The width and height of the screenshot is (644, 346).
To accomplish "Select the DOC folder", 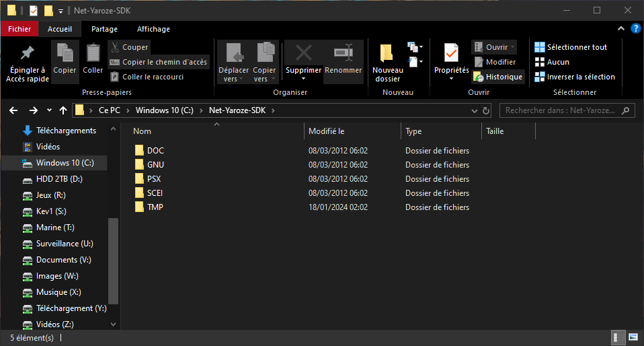I will tap(149, 151).
